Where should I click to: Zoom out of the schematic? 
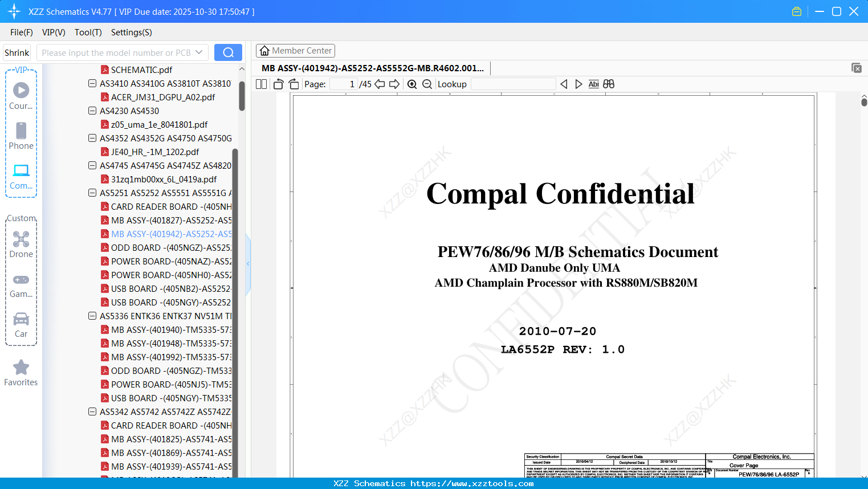[x=427, y=84]
